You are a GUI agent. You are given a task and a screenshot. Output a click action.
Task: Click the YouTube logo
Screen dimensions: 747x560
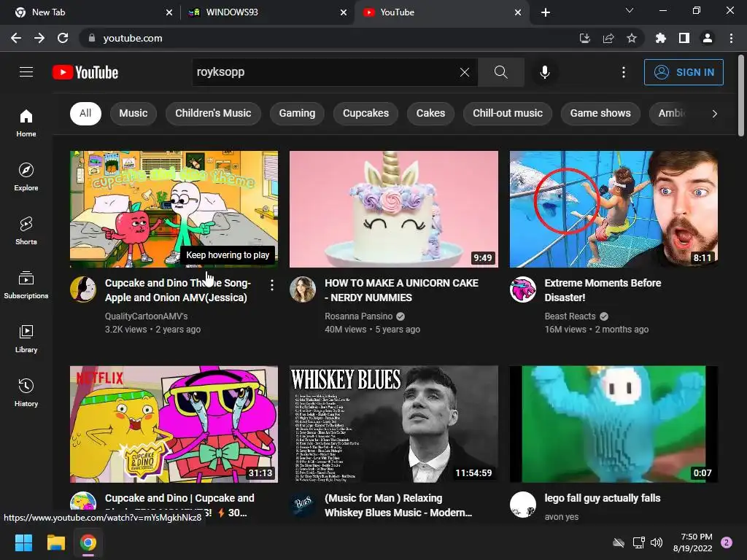tap(85, 72)
